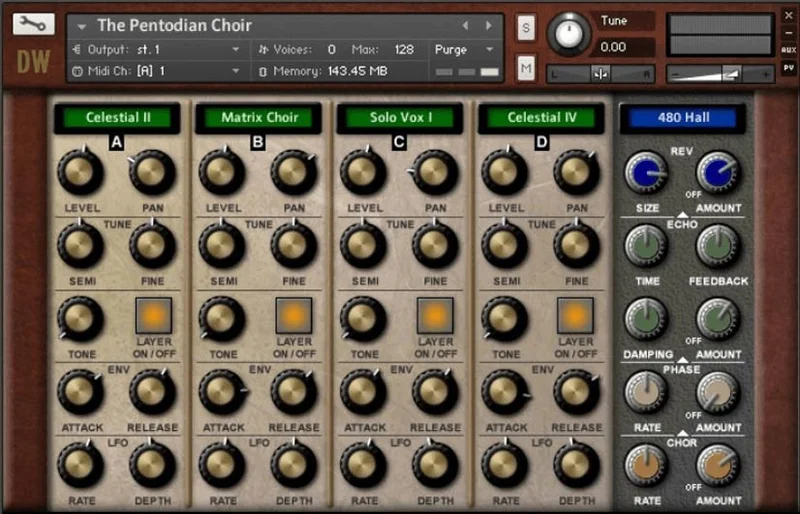The image size is (800, 514).
Task: Click the header volume slider
Action: pos(720,75)
